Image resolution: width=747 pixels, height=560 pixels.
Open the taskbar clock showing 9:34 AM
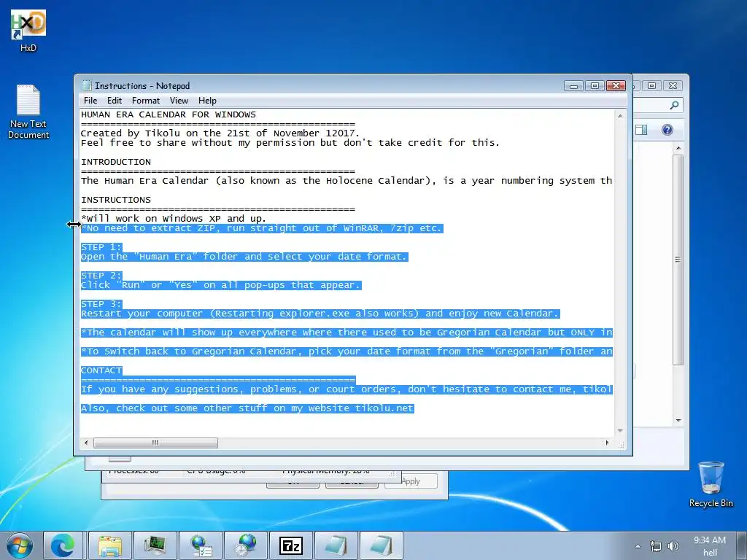(x=709, y=545)
